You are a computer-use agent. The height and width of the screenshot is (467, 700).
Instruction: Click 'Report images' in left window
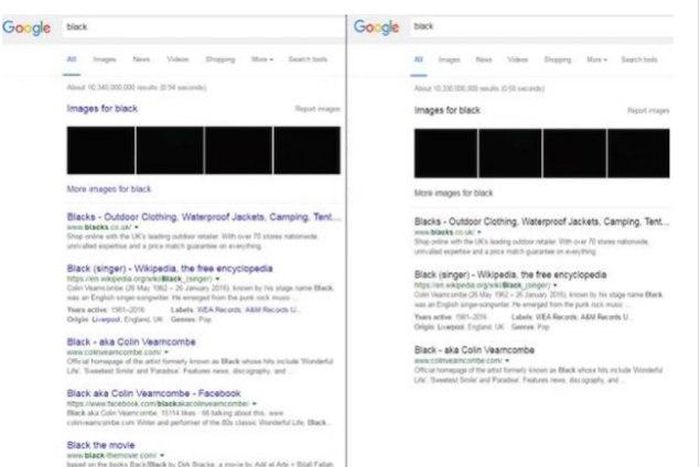tap(318, 108)
